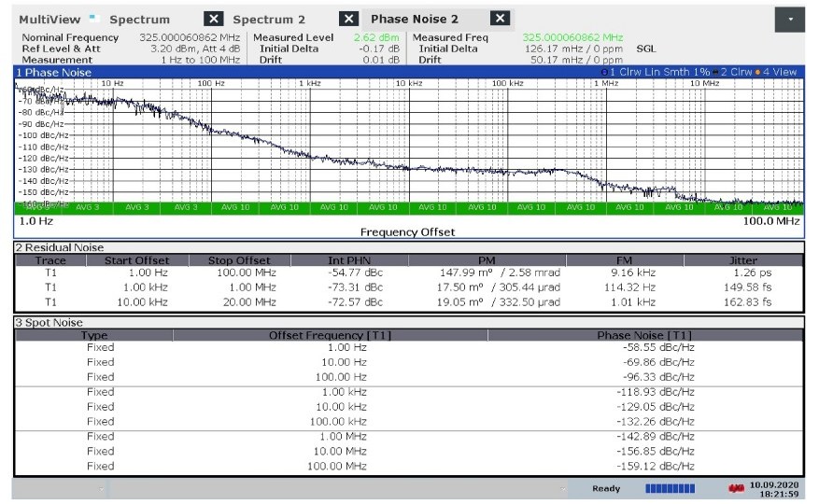Switch to the Spectrum tab

pos(140,20)
